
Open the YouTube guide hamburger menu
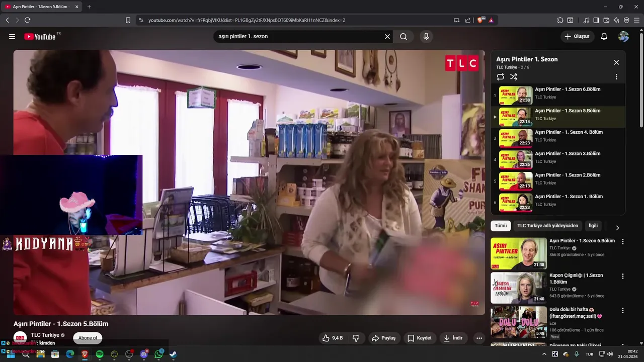click(12, 37)
